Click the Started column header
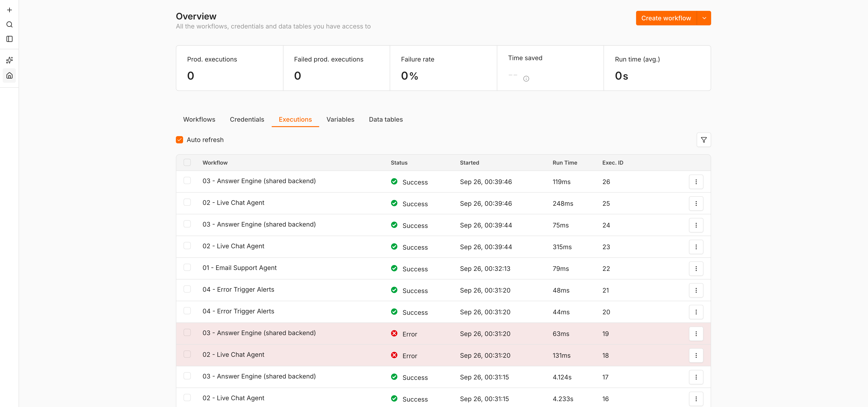 (469, 163)
